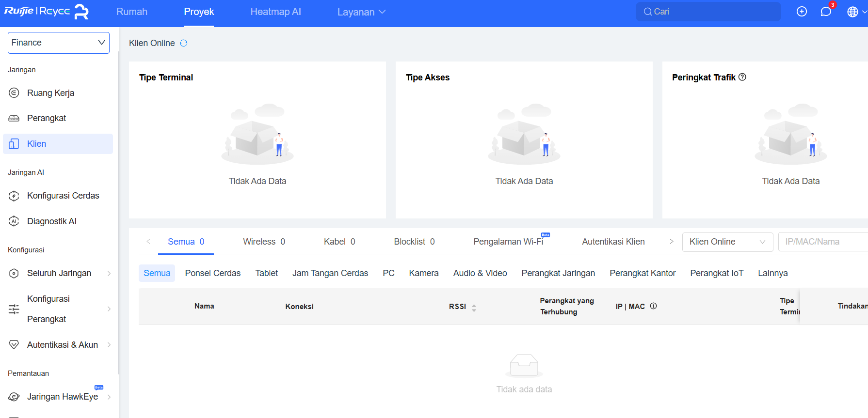Image resolution: width=868 pixels, height=418 pixels.
Task: Open the language globe icon
Action: tap(852, 12)
